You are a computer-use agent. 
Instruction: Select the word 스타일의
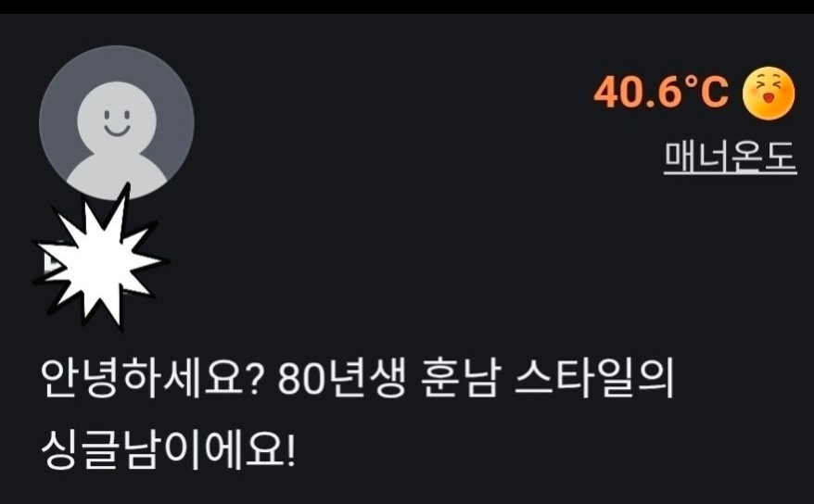(595, 378)
